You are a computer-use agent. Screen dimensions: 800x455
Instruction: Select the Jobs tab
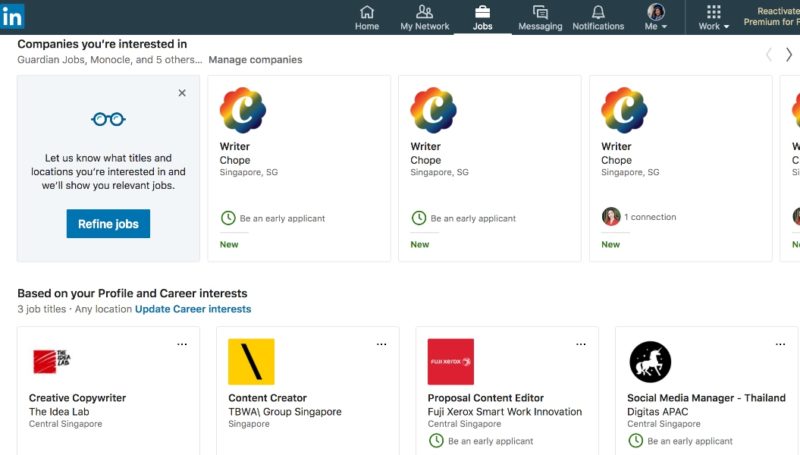coord(482,17)
